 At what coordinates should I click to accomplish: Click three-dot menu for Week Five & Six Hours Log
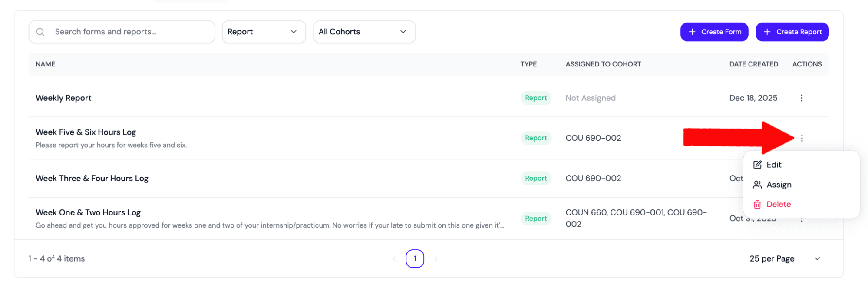(x=802, y=138)
